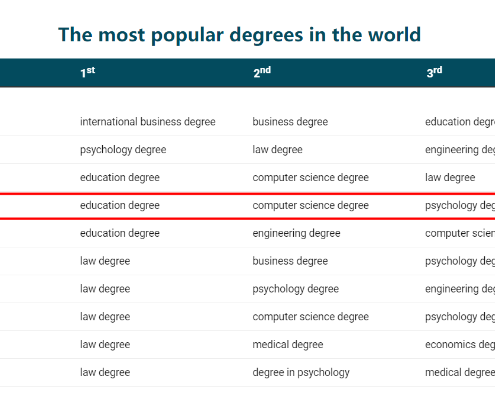Select the law degree cell in the last row

105,372
